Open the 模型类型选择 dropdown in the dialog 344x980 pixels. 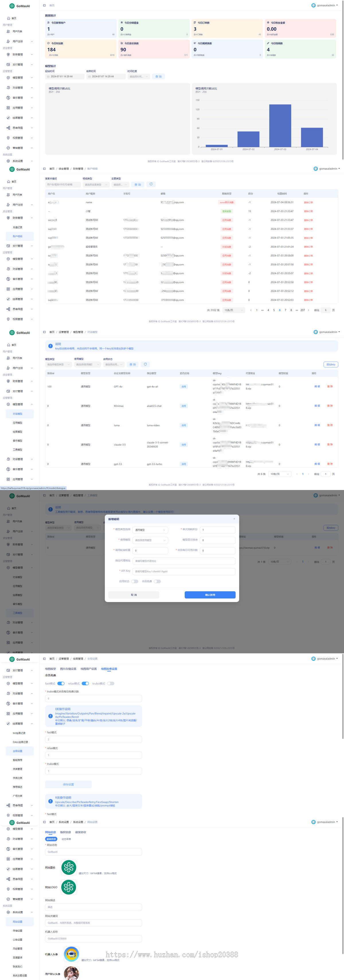[x=150, y=530]
